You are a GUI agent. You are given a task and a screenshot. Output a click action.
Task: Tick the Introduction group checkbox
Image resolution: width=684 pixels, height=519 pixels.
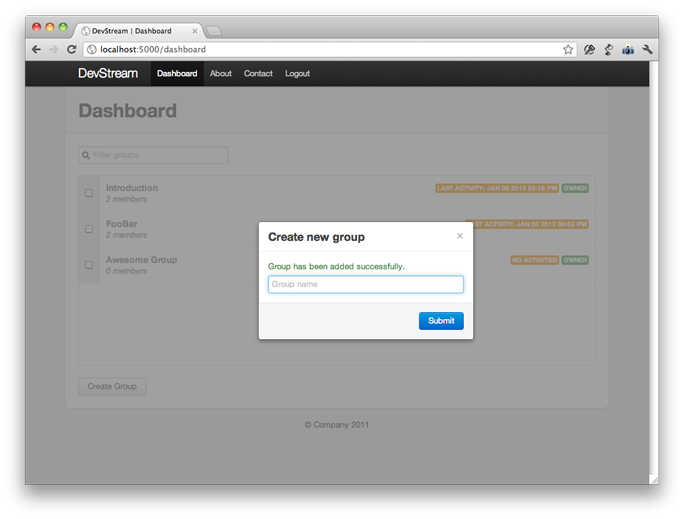[89, 193]
